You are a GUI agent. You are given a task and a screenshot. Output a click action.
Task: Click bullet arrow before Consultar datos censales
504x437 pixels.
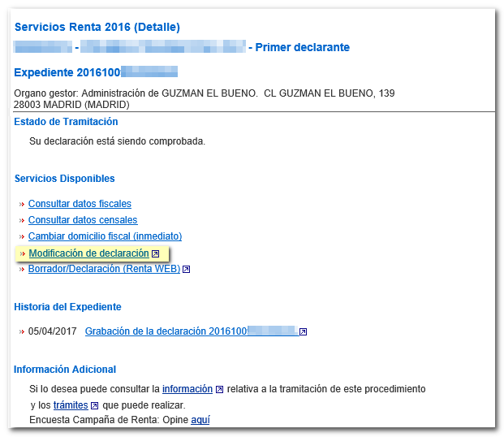[x=22, y=221]
